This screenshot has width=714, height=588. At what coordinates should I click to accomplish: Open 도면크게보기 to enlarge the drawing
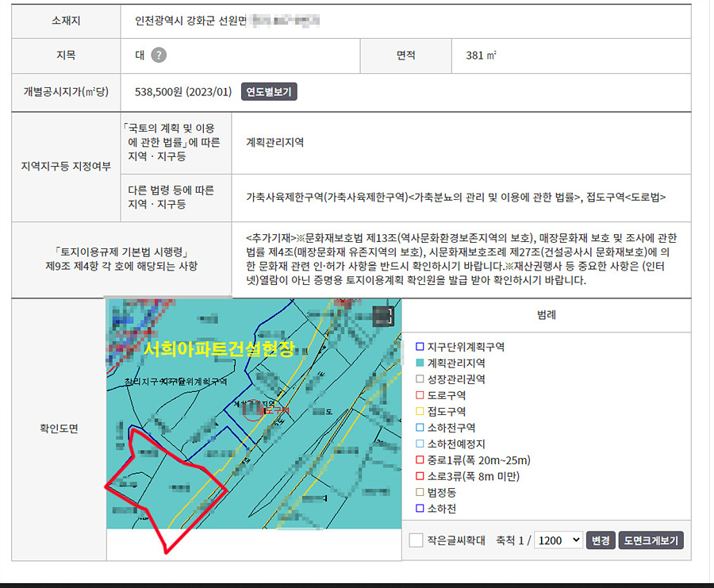(651, 540)
